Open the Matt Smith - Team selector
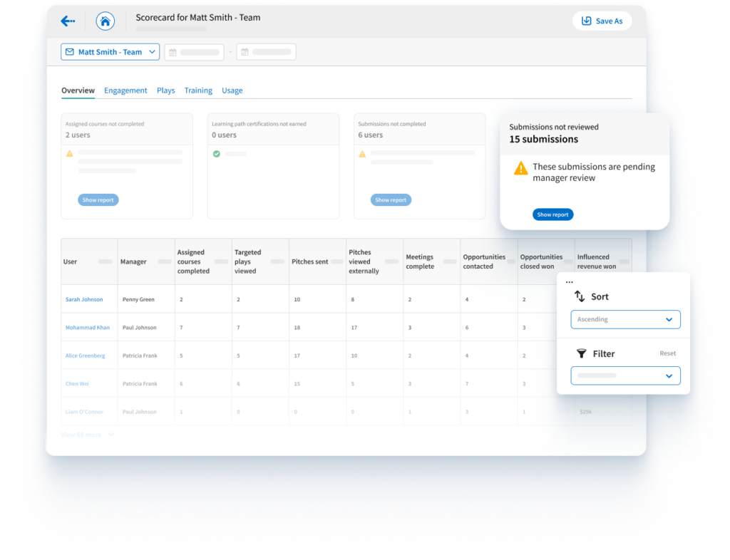The width and height of the screenshot is (730, 560). [x=110, y=51]
